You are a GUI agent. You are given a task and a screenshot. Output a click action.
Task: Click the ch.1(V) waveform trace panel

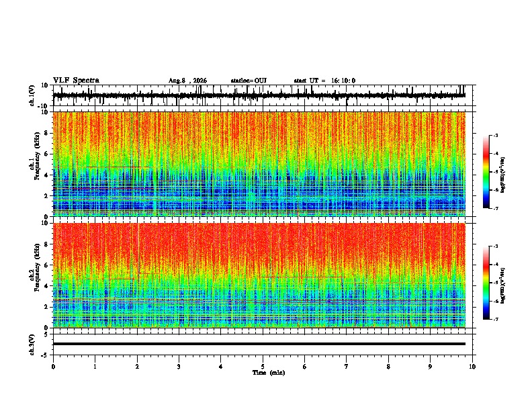tap(263, 95)
